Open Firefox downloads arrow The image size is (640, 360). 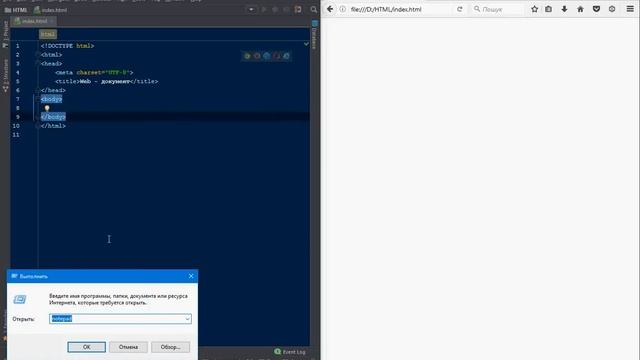point(564,9)
